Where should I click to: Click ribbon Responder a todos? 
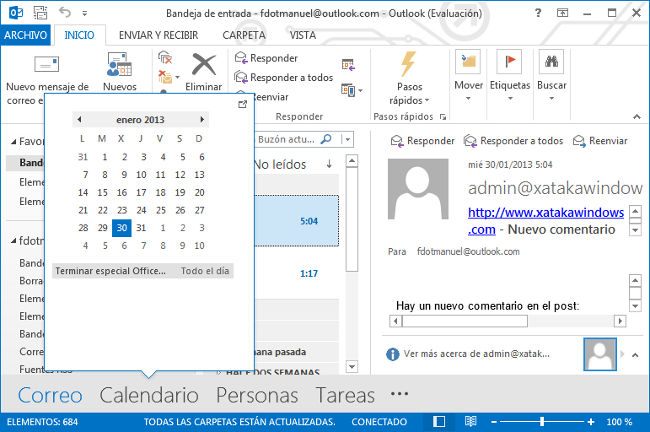pyautogui.click(x=284, y=77)
